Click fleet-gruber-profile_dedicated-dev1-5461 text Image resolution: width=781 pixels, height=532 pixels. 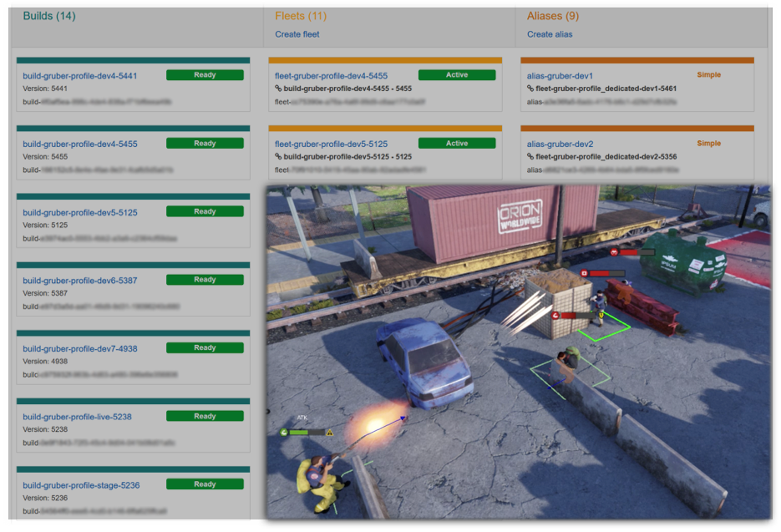click(606, 89)
